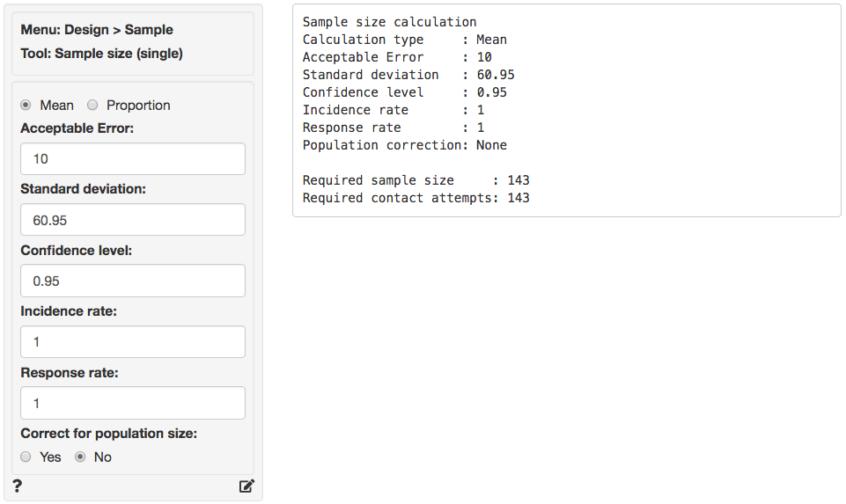846x504 pixels.
Task: Click the 'Required sample size : 143' line
Action: pos(416,180)
